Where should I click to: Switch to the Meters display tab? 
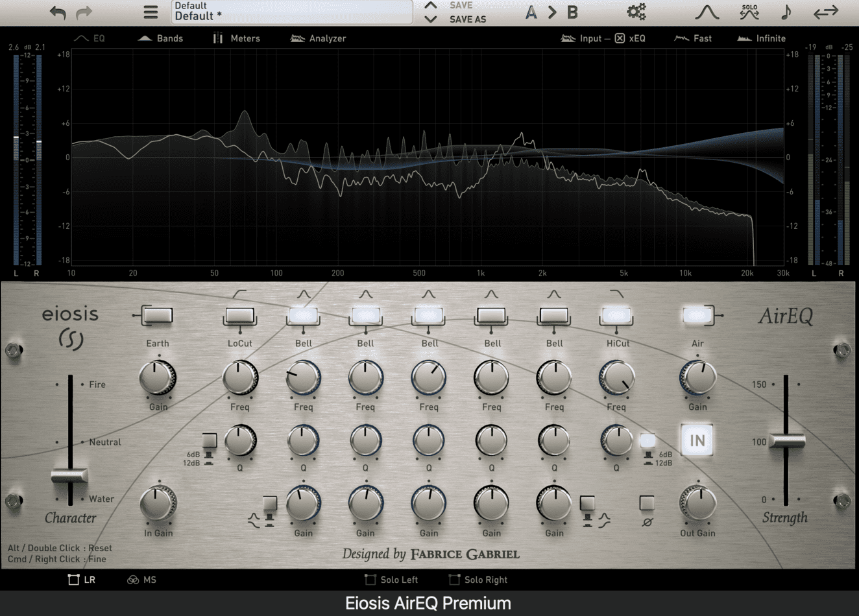(237, 38)
